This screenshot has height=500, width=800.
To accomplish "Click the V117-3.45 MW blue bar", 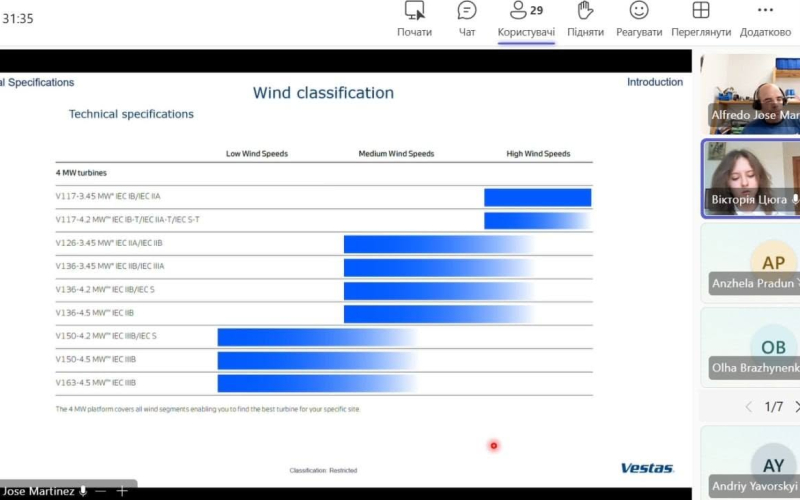I will [538, 197].
